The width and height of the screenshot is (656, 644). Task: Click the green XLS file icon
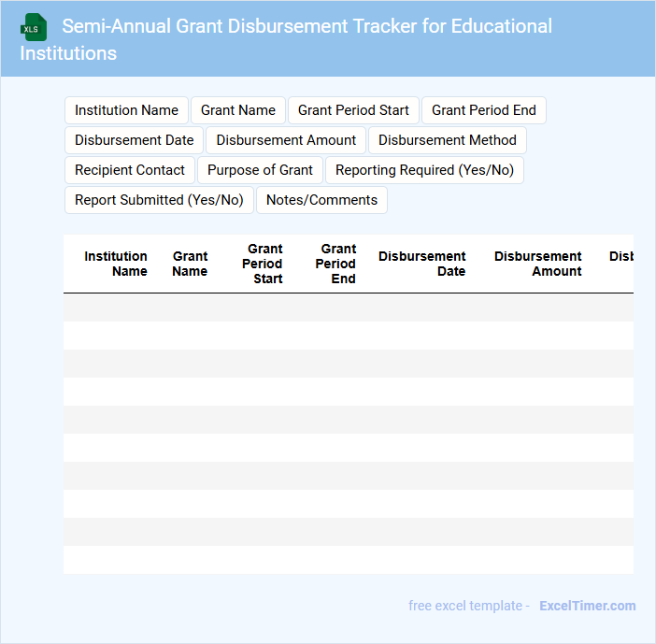35,27
